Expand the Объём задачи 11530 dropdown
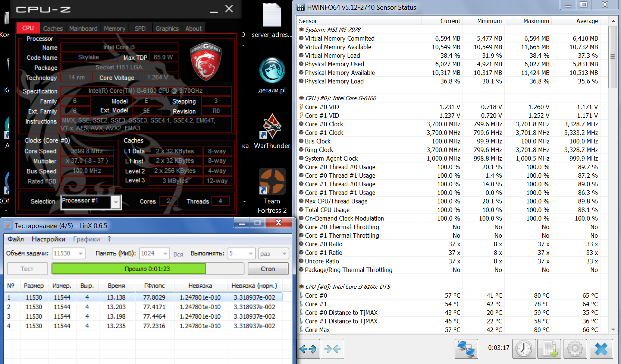The height and width of the screenshot is (364, 621). coord(81,253)
